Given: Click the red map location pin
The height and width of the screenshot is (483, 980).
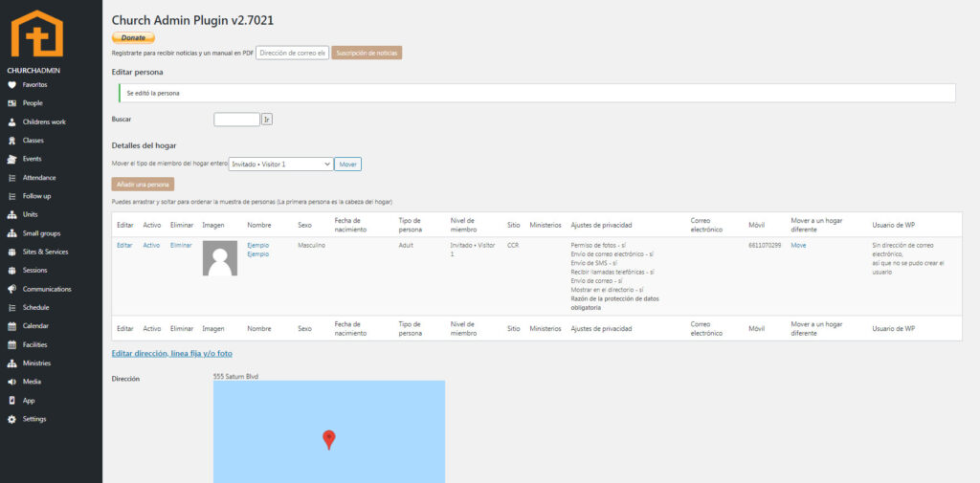Looking at the screenshot, I should click(328, 439).
